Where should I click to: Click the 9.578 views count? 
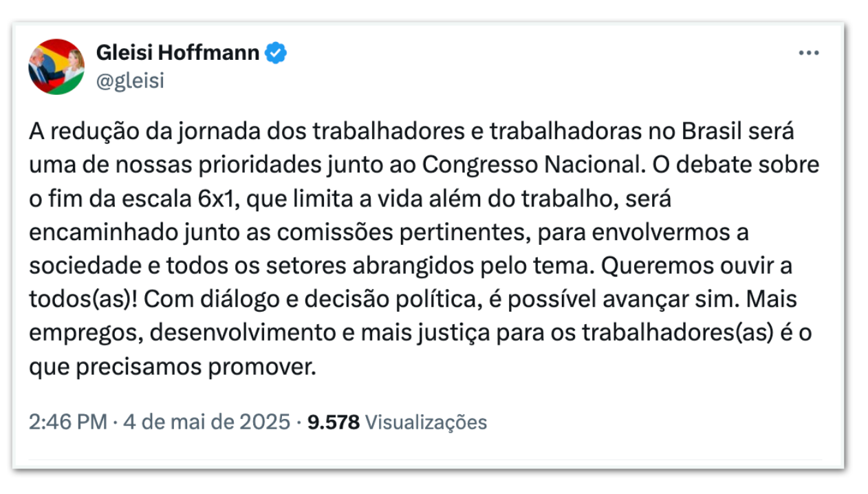point(334,422)
